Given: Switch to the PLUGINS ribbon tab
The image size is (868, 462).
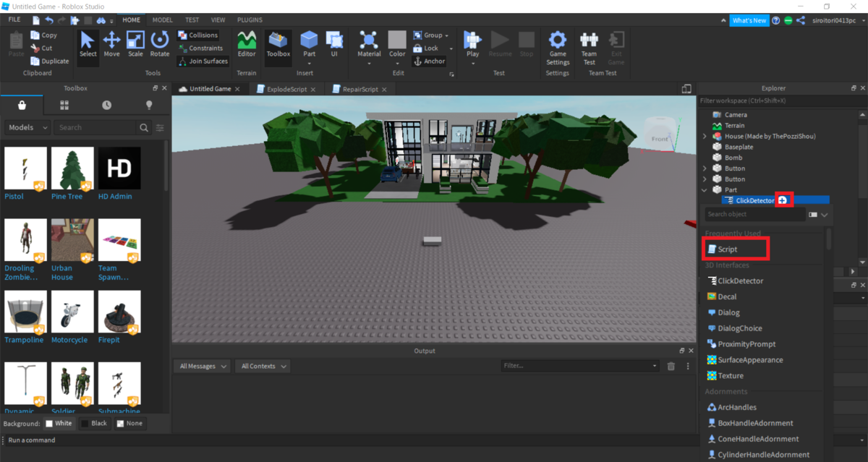Looking at the screenshot, I should (250, 20).
